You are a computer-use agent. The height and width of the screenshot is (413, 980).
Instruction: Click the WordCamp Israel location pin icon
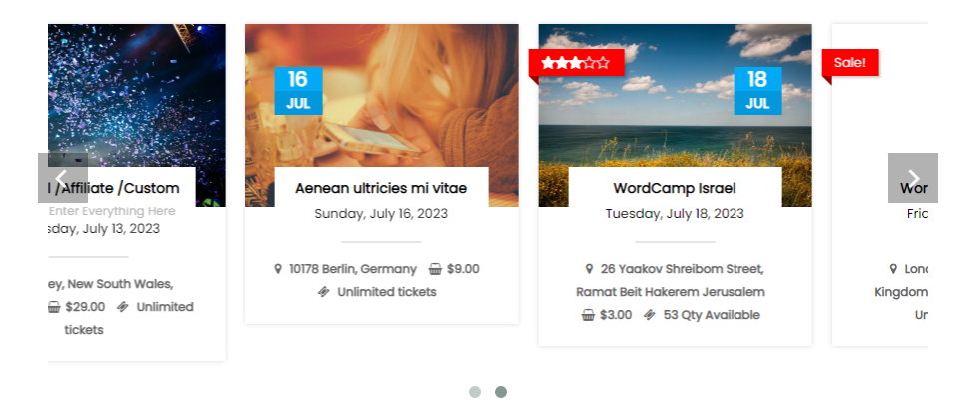590,269
